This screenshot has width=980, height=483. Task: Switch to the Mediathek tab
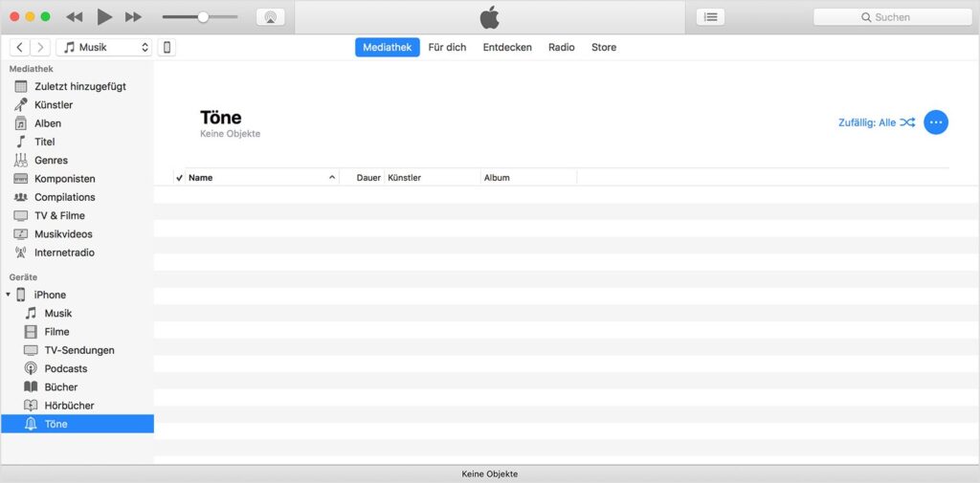click(388, 47)
